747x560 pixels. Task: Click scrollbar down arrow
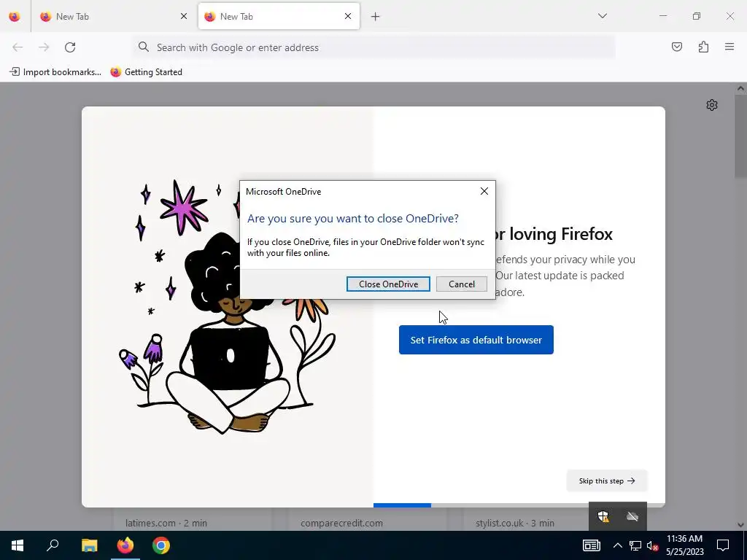[x=740, y=525]
